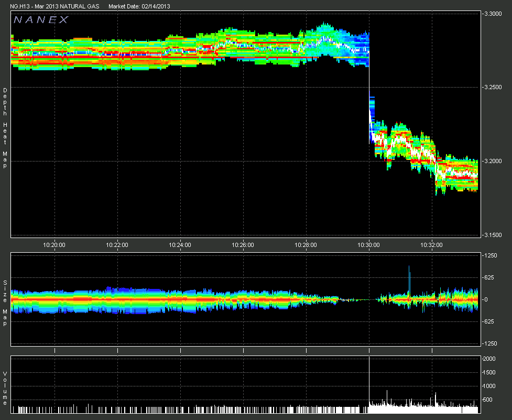
Task: Click the Market Date: 02/14/2013 label
Action: point(139,6)
